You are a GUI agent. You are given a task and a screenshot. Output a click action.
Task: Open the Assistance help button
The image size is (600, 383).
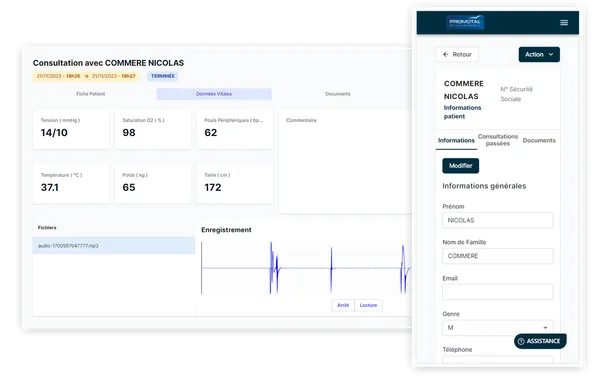540,341
